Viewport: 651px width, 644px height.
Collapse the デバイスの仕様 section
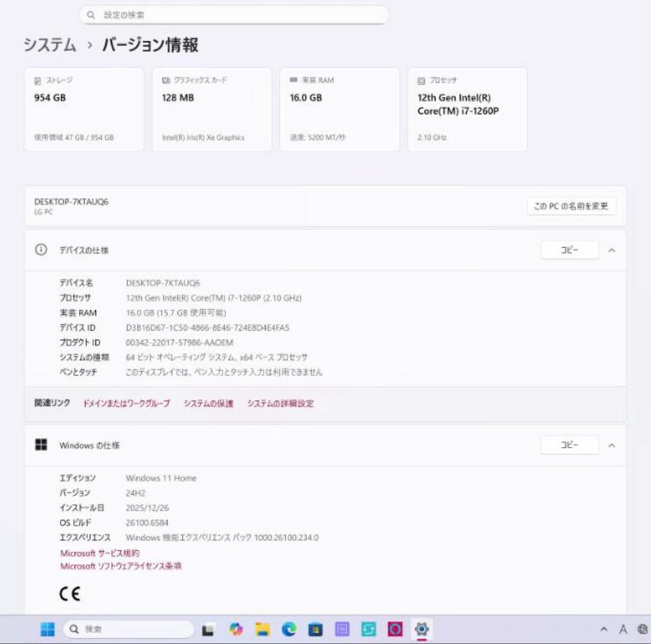click(612, 250)
